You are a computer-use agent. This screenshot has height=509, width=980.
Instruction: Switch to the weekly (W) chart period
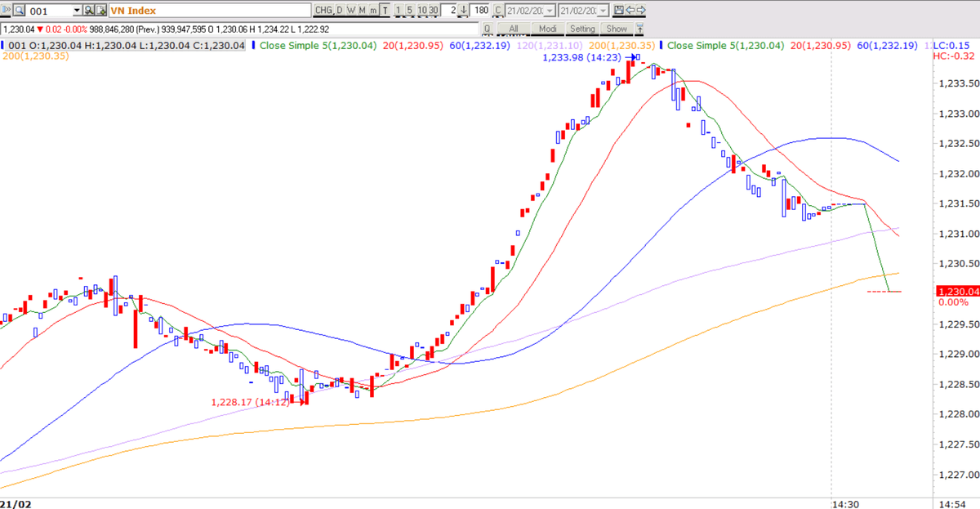pos(351,11)
